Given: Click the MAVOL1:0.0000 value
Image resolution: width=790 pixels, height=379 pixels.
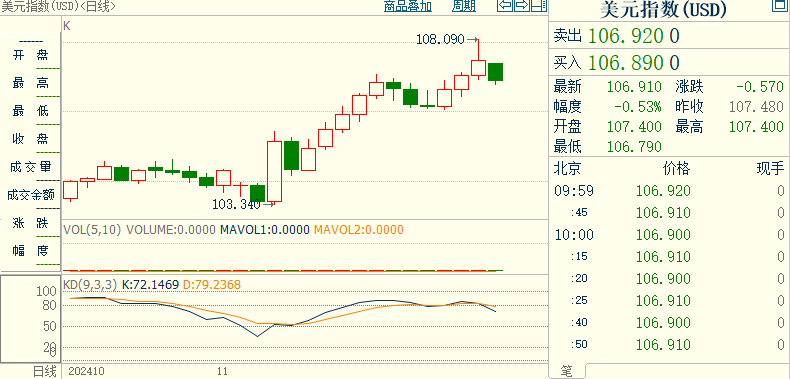Looking at the screenshot, I should [265, 230].
